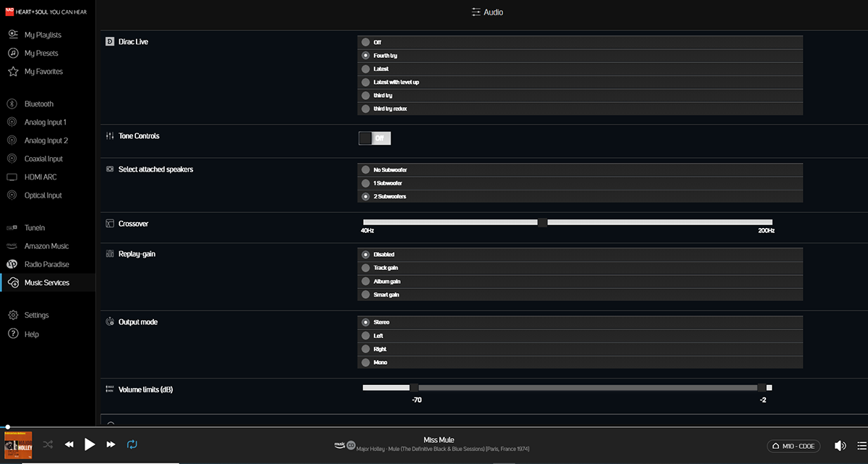Select the Dirac Live "Latest" filter
Viewport: 868px width, 464px height.
(580, 69)
